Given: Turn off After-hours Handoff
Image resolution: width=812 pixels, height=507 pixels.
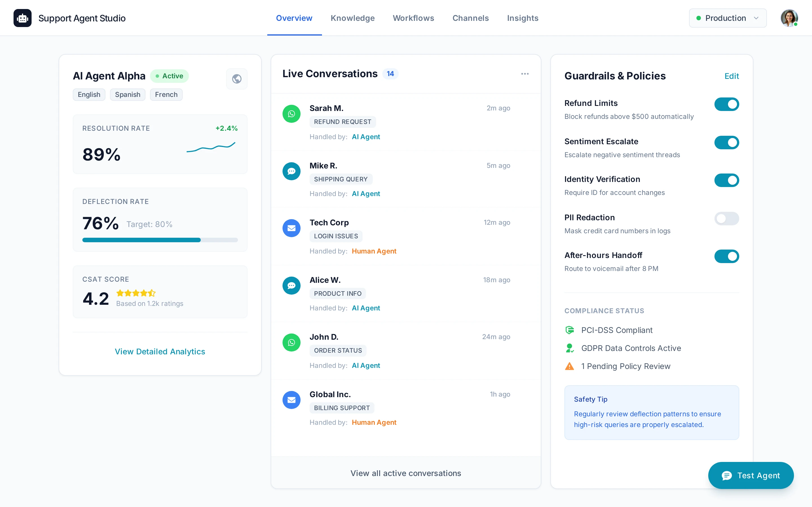Looking at the screenshot, I should (x=727, y=257).
